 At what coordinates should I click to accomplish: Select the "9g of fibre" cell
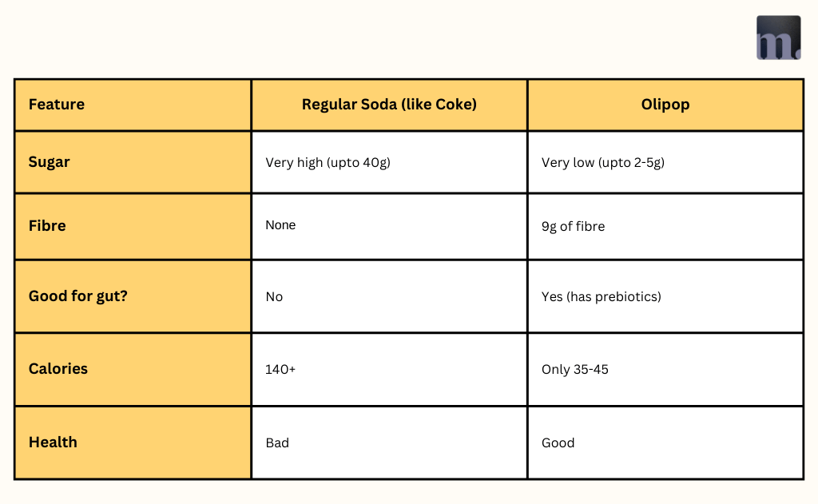pyautogui.click(x=573, y=227)
